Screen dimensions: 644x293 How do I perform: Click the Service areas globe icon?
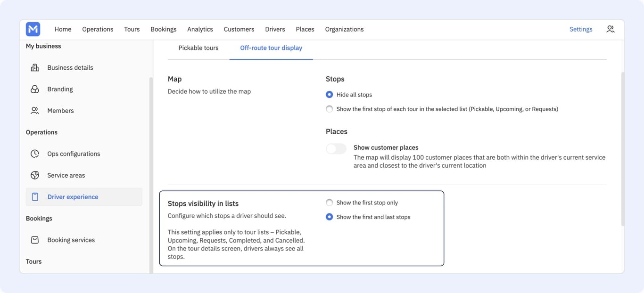click(x=35, y=175)
